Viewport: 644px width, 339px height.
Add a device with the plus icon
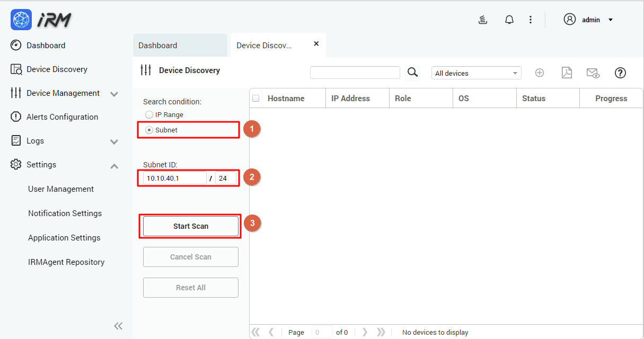coord(540,73)
